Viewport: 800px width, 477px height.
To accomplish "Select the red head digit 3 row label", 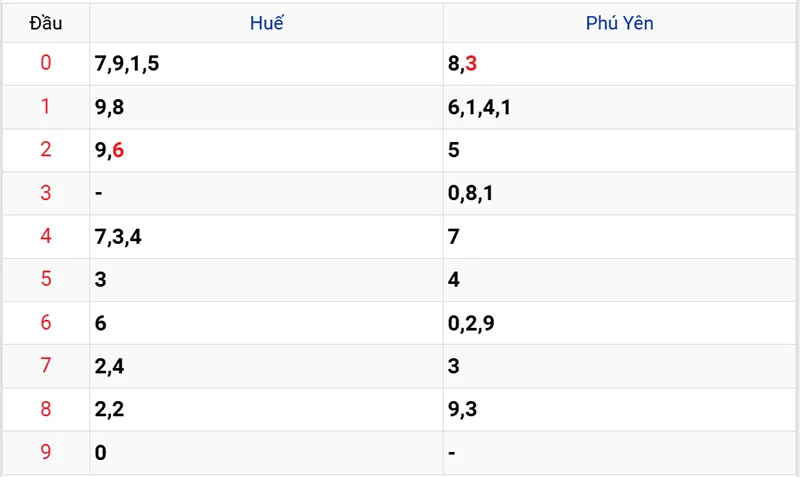I will coord(45,193).
